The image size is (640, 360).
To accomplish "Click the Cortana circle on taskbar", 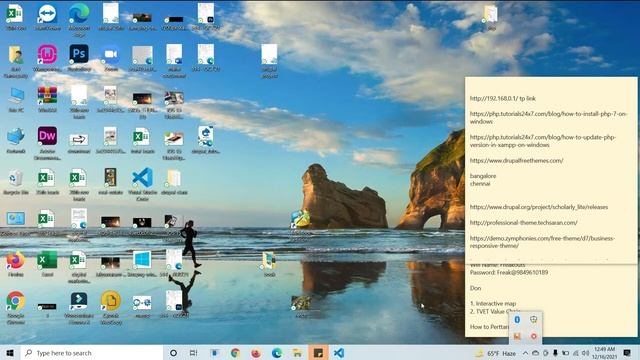I will pos(173,353).
